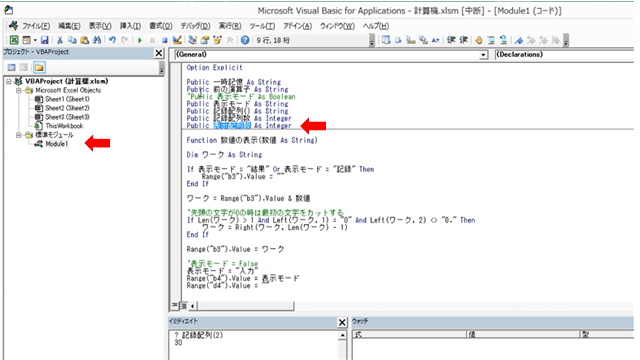
Task: Open the デバッグ(D) menu
Action: [195, 26]
